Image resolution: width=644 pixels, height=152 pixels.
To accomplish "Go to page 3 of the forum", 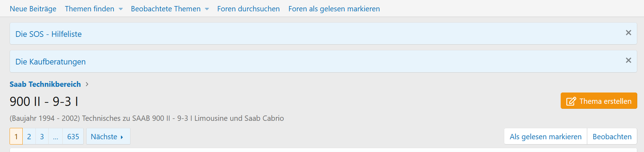I will [x=42, y=136].
